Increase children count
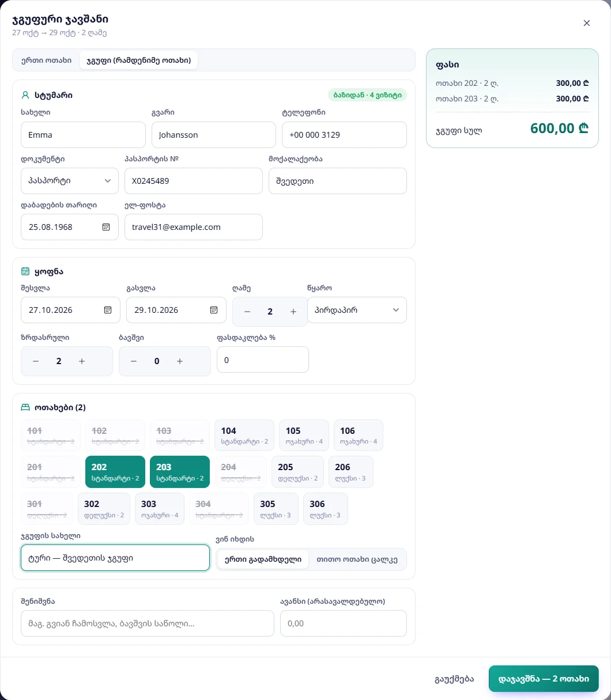Viewport: 611px width, 700px height. (x=180, y=361)
